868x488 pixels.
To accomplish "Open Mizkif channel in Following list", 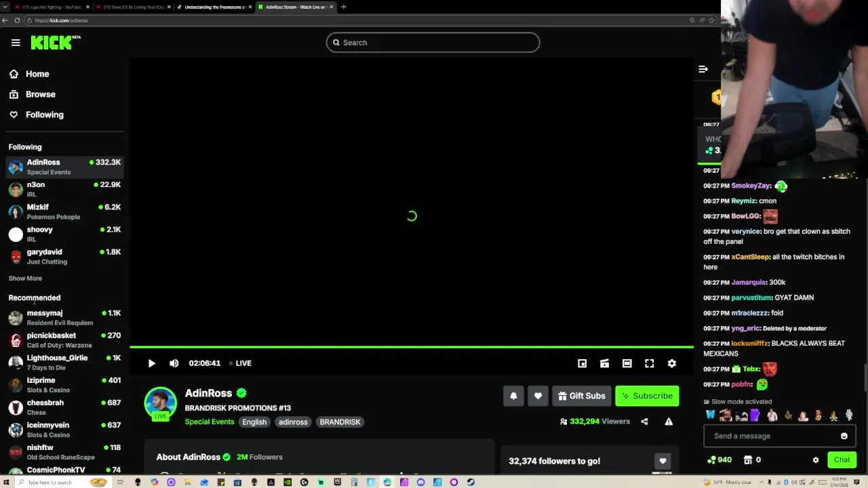I will coord(64,211).
